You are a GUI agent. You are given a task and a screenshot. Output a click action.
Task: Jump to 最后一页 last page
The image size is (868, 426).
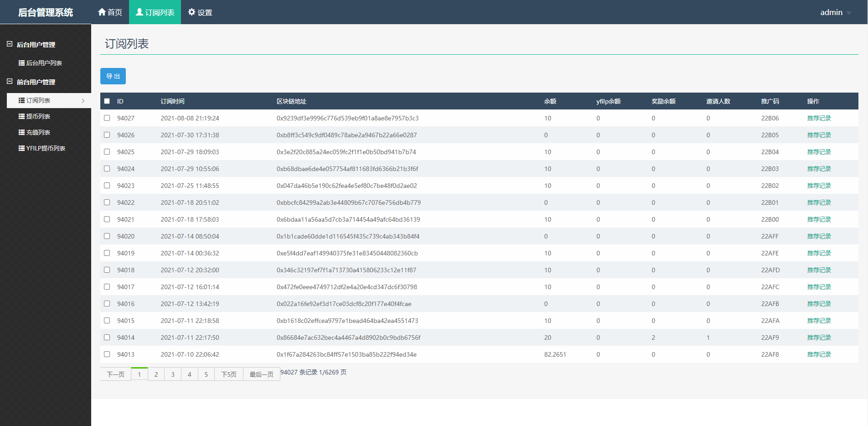(261, 374)
